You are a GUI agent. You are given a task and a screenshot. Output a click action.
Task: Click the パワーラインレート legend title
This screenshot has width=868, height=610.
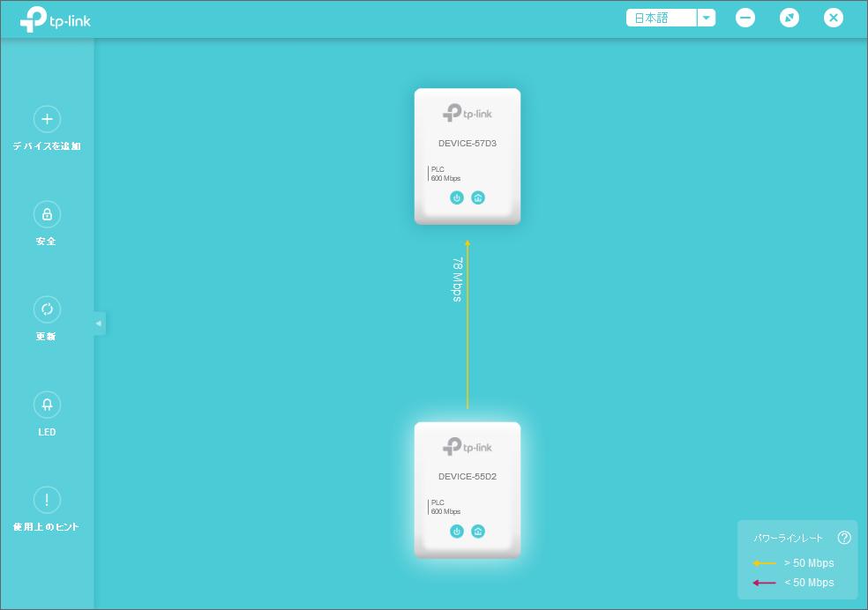(788, 538)
